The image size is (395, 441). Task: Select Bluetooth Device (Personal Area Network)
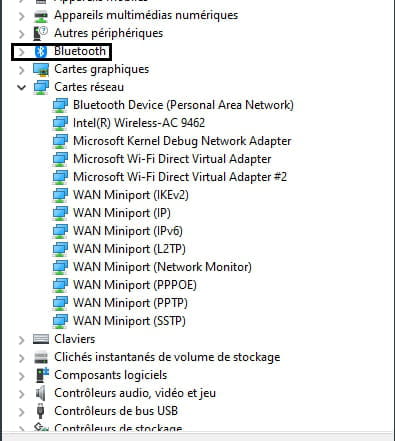[x=183, y=105]
